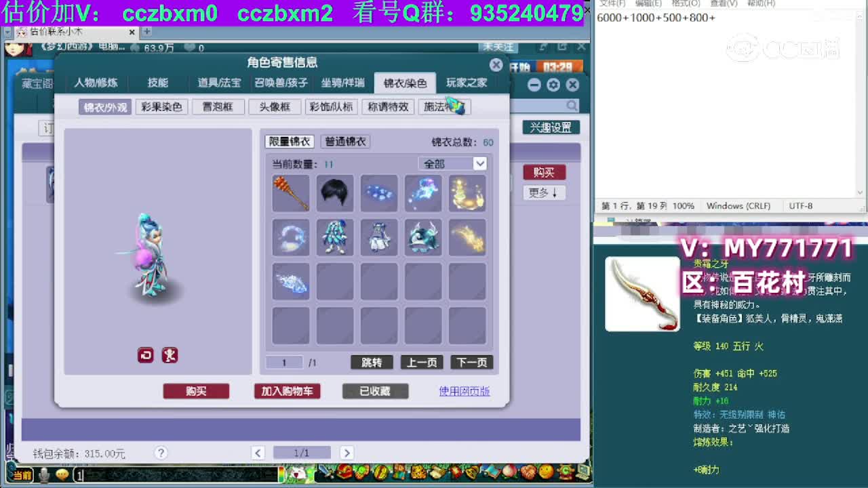Toggle the character pose action icon
Screen dimensions: 868x488
coord(170,355)
